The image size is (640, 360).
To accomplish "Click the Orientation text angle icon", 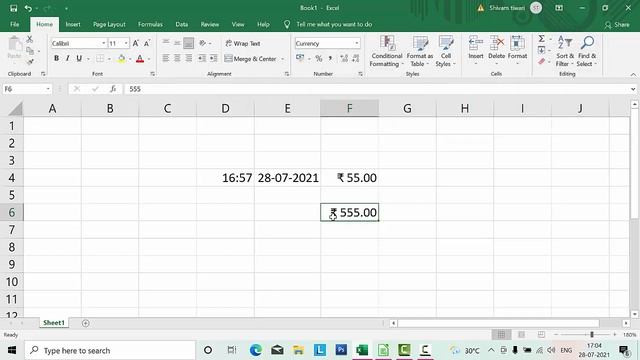I will [203, 43].
